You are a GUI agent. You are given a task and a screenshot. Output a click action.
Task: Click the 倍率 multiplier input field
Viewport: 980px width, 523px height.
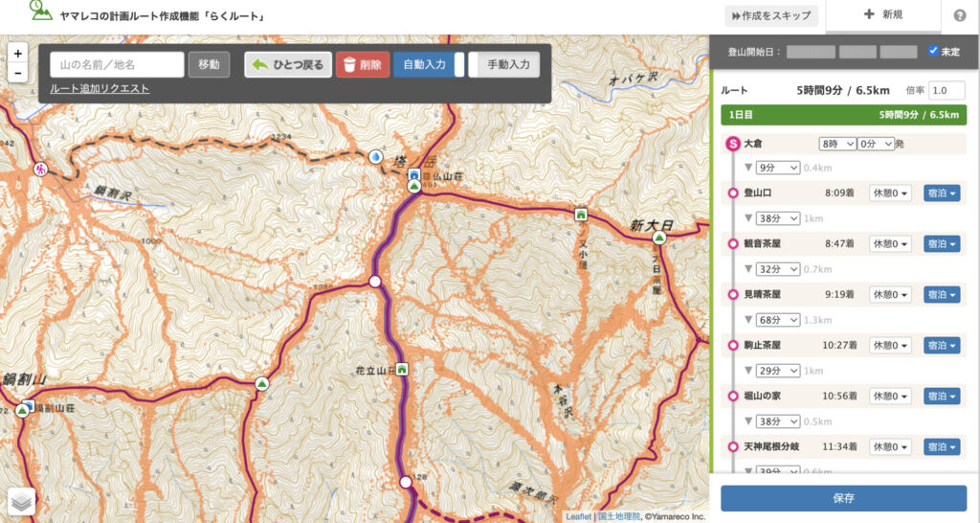[x=947, y=91]
